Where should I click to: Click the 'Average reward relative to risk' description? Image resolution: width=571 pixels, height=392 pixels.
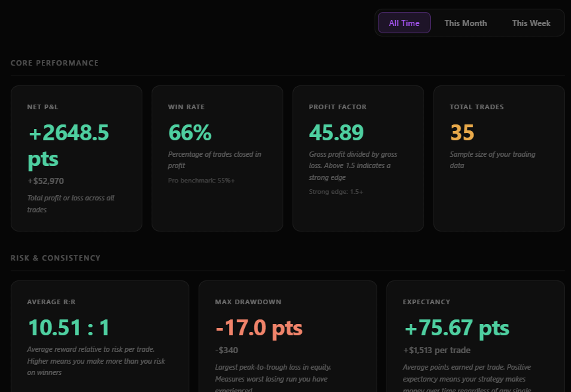96,361
